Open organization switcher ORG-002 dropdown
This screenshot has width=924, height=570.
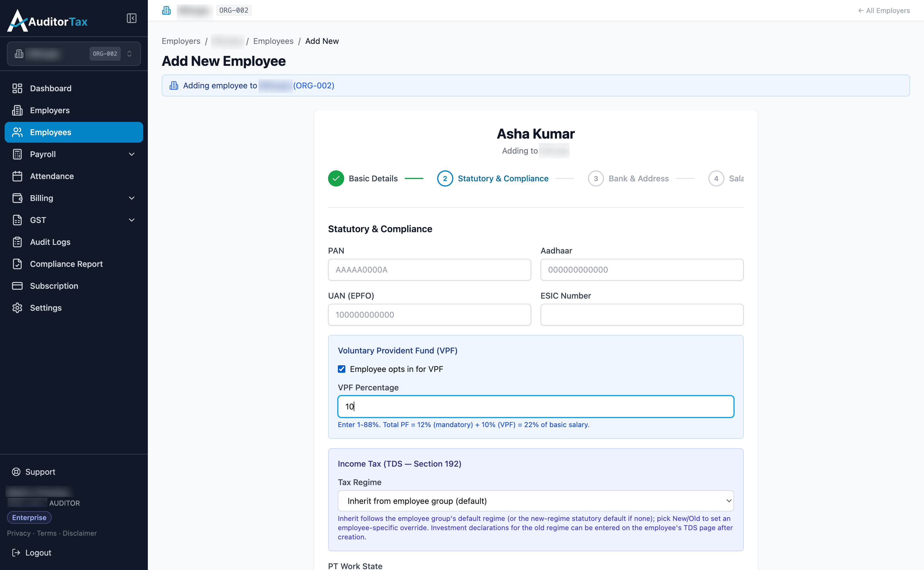(74, 53)
